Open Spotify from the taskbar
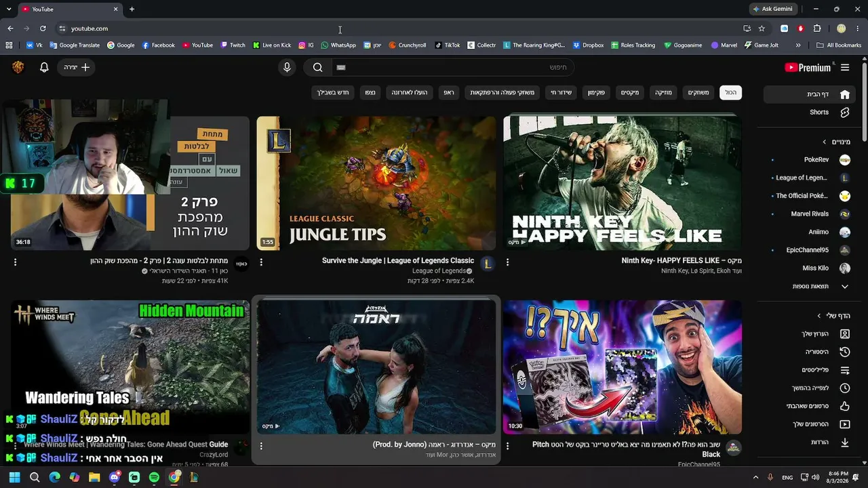Viewport: 868px width, 488px height. [x=154, y=477]
